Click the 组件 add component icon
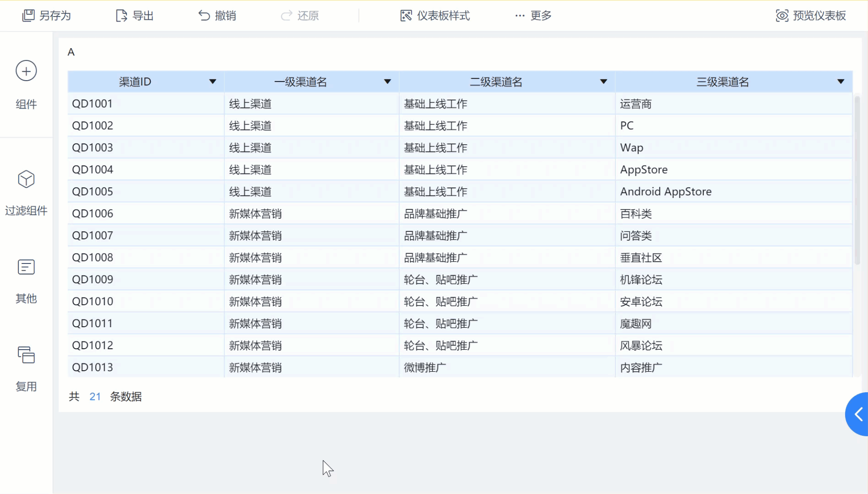This screenshot has width=868, height=494. (x=26, y=71)
